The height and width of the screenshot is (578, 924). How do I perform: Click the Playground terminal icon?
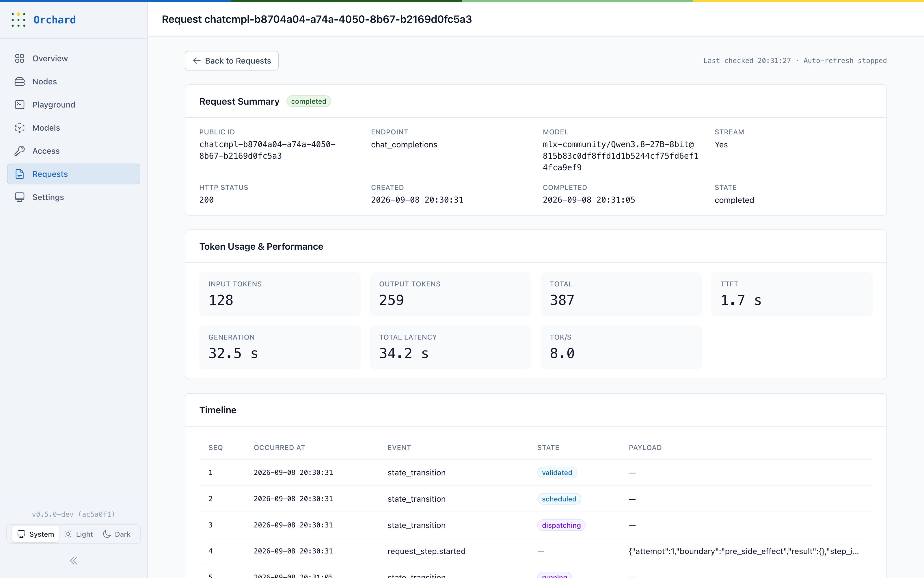point(19,105)
